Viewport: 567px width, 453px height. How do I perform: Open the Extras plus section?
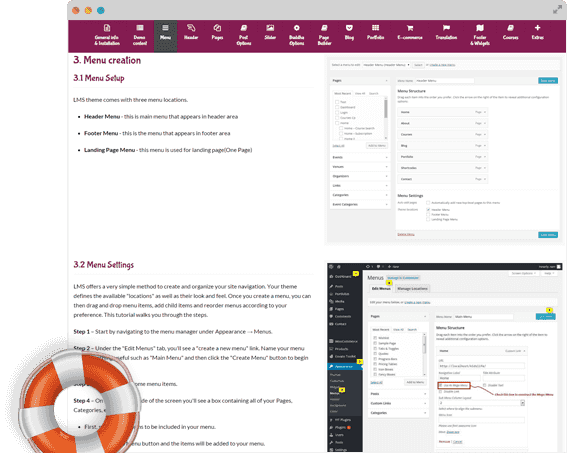537,32
